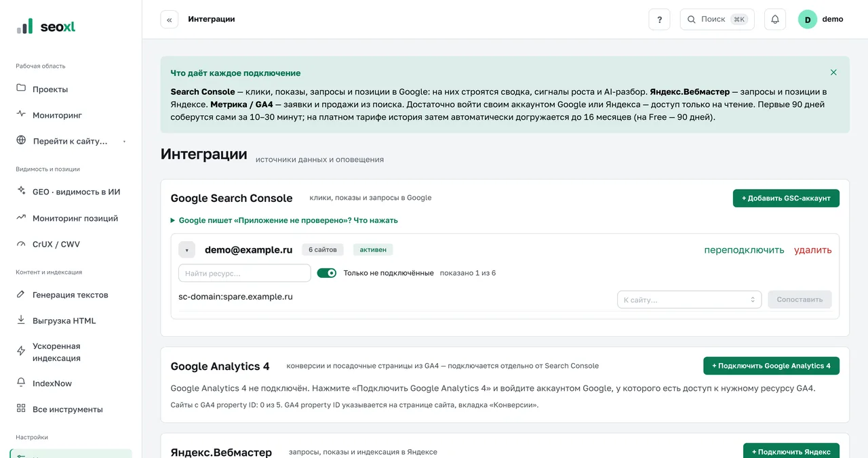868x458 pixels.
Task: Click the переподключить link
Action: [744, 250]
